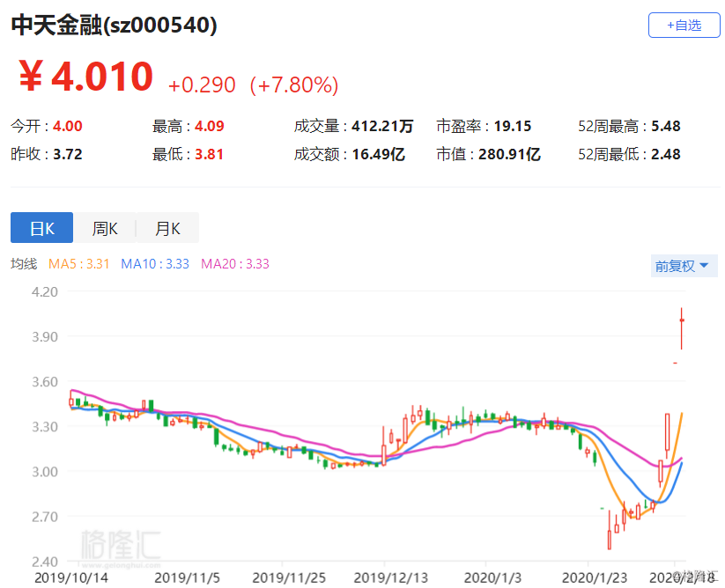Viewport: 725px width, 588px height.
Task: Toggle the MA5 moving average label
Action: pyautogui.click(x=78, y=264)
